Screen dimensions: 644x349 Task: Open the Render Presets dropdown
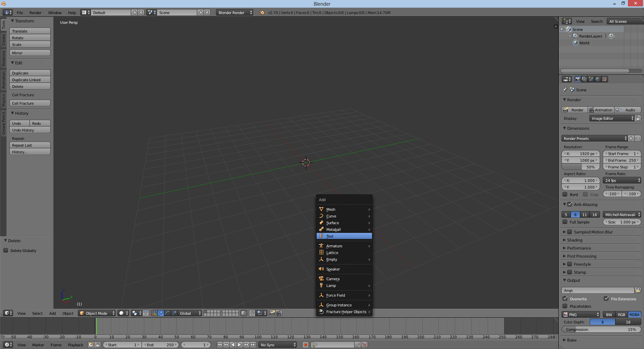594,138
